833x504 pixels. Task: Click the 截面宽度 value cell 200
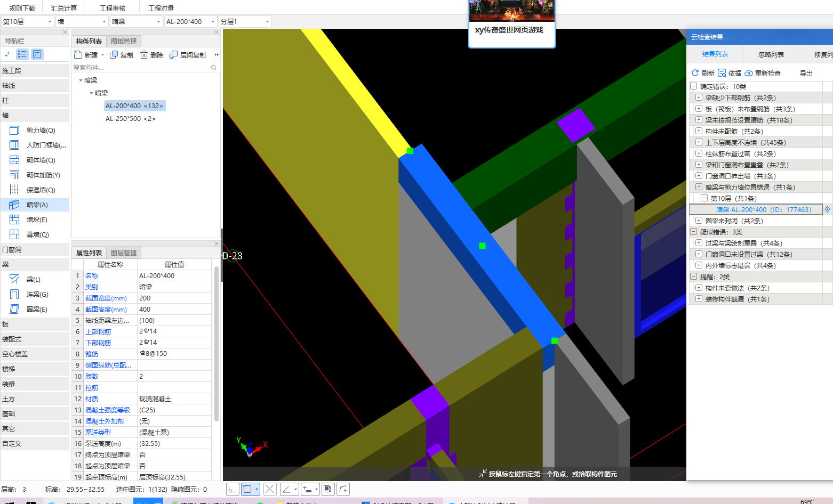tap(174, 298)
